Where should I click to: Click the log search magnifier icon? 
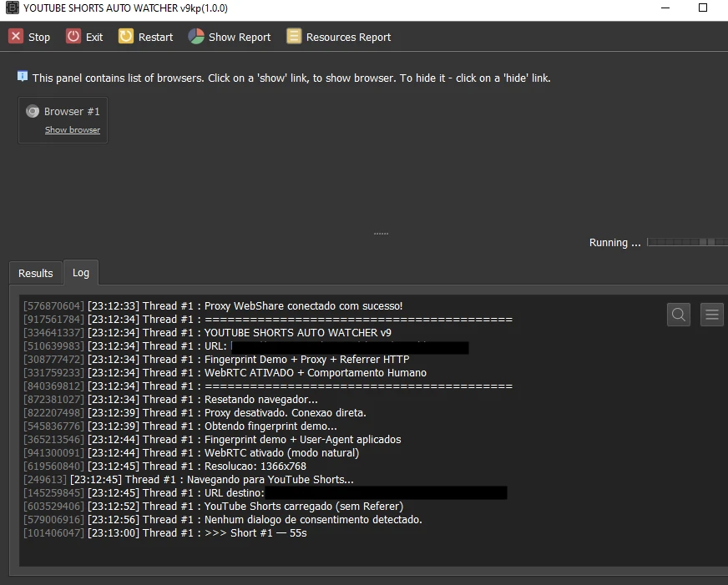click(678, 315)
